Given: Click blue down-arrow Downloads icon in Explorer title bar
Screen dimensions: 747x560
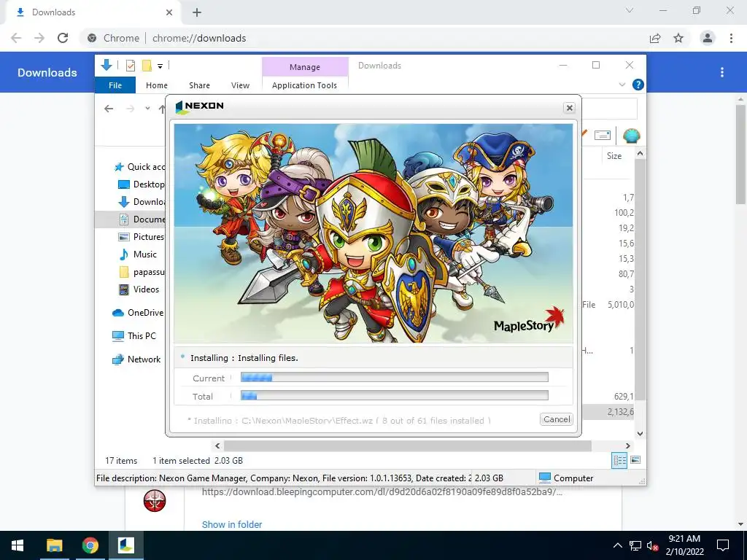Looking at the screenshot, I should click(107, 65).
